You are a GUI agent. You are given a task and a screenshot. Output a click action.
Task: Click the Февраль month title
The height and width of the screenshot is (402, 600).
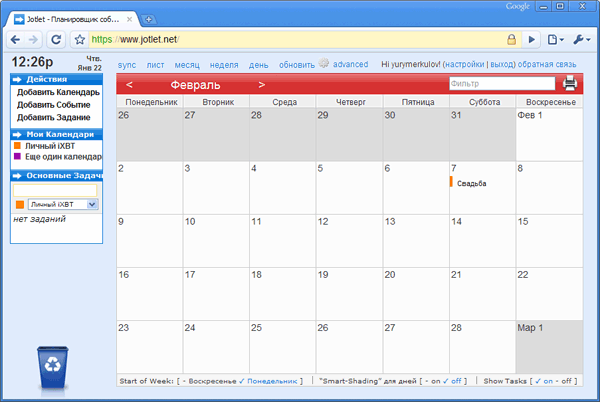pos(195,85)
